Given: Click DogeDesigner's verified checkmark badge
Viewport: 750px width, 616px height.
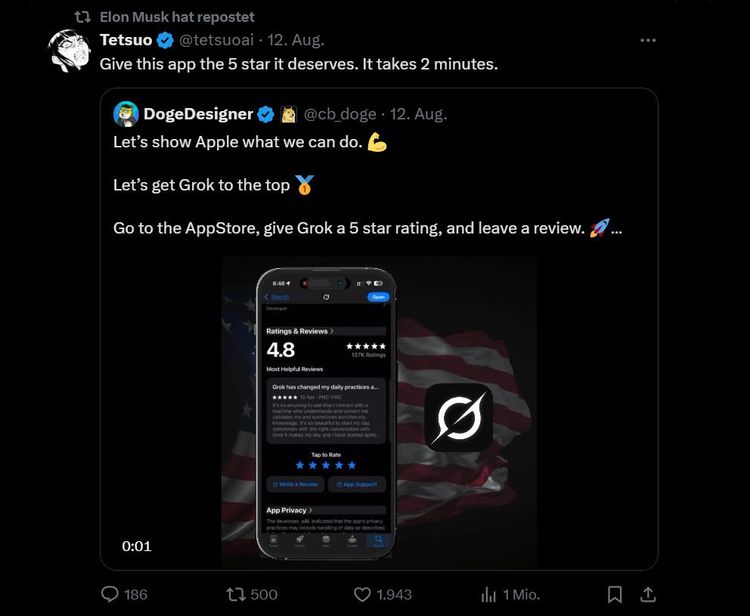Looking at the screenshot, I should coord(267,114).
